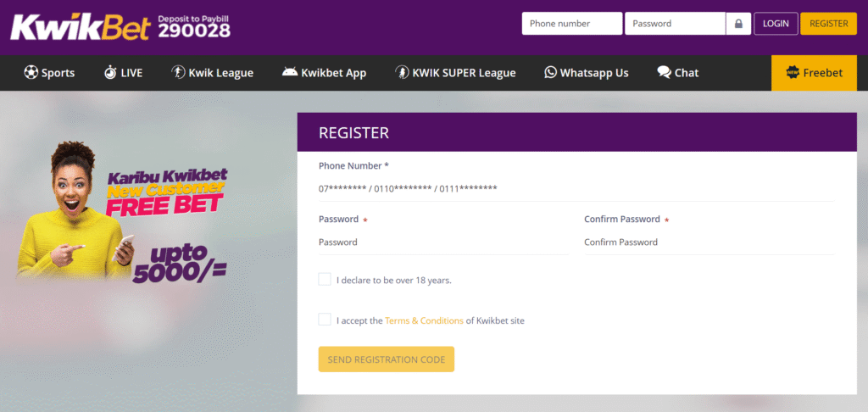Go to the LIVE betting section

[x=131, y=73]
